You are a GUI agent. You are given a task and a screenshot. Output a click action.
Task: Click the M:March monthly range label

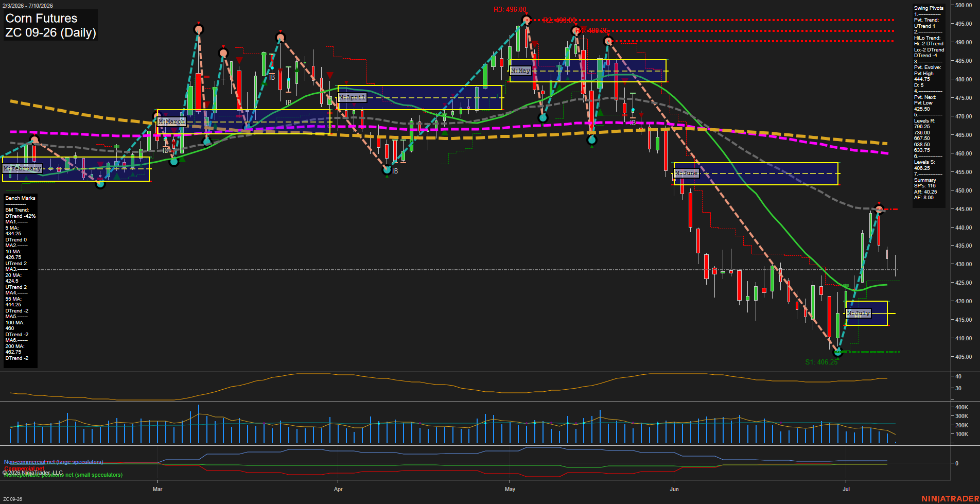171,121
